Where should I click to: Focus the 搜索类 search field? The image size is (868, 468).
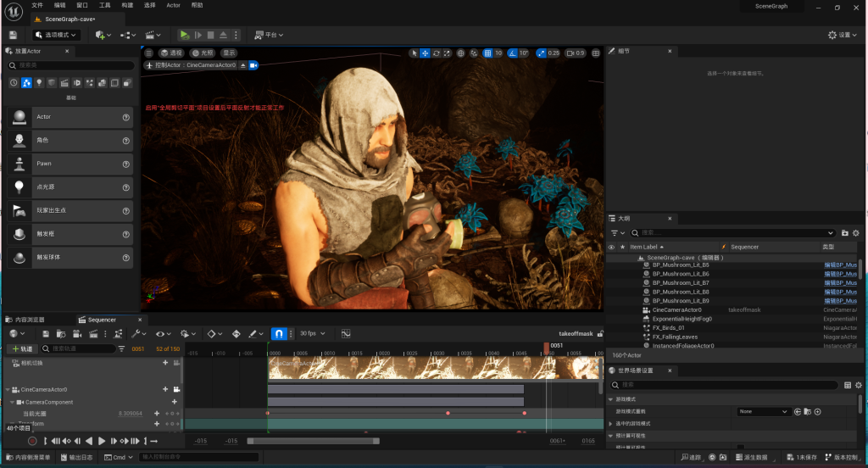pyautogui.click(x=71, y=65)
